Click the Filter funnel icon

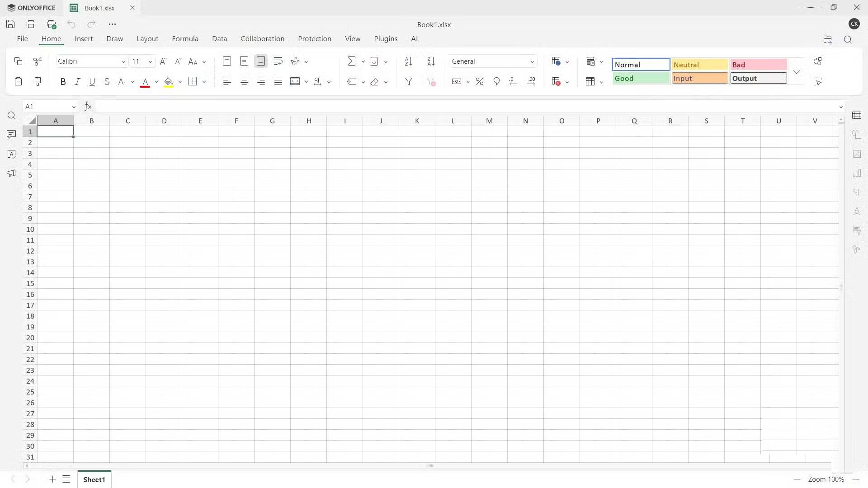[x=408, y=82]
